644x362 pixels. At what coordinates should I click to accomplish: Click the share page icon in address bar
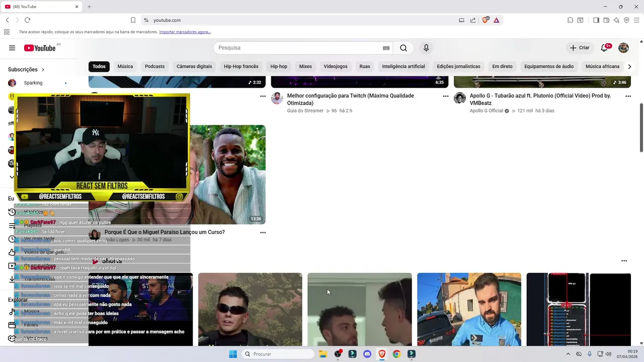473,20
